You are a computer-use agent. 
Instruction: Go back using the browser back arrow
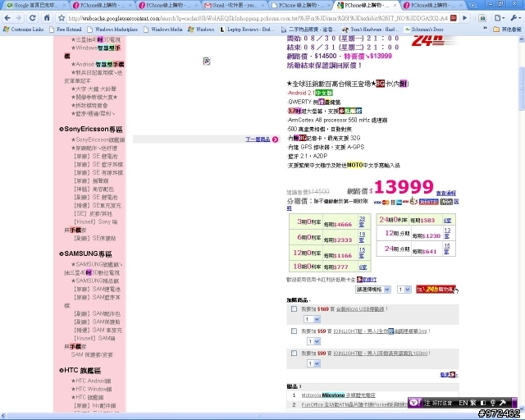pos(7,18)
